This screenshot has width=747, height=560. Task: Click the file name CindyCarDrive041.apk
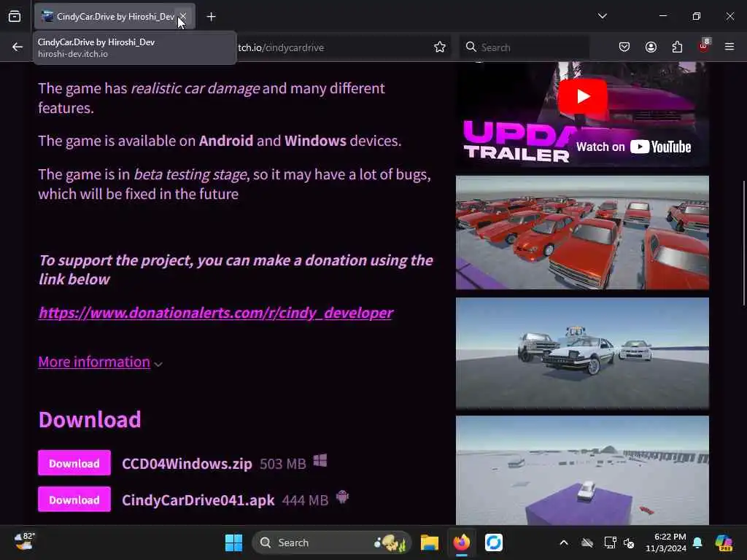(x=198, y=500)
